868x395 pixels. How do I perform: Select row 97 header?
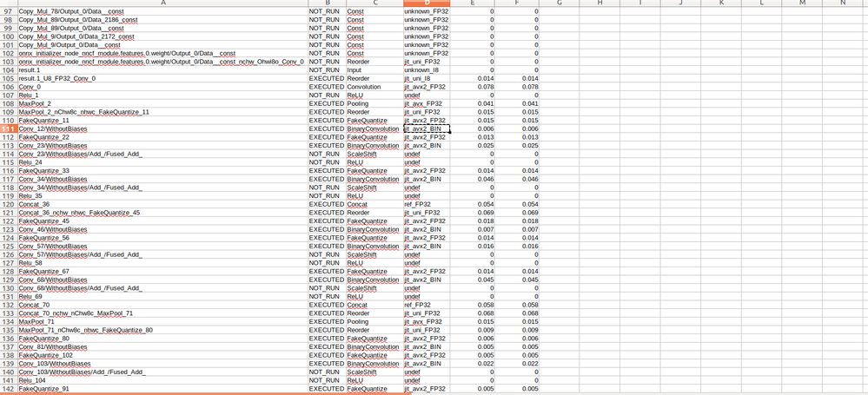[x=9, y=11]
